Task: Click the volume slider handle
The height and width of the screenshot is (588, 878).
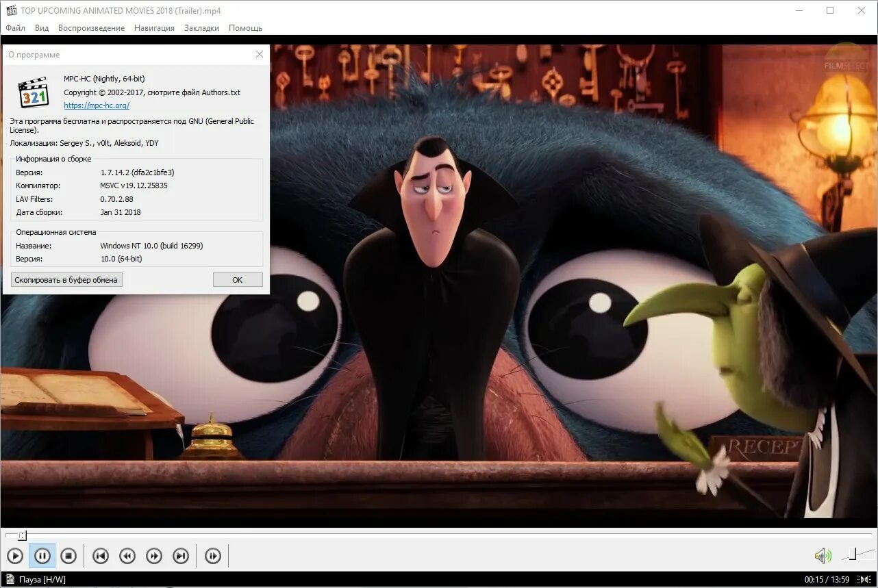Action: (x=853, y=553)
